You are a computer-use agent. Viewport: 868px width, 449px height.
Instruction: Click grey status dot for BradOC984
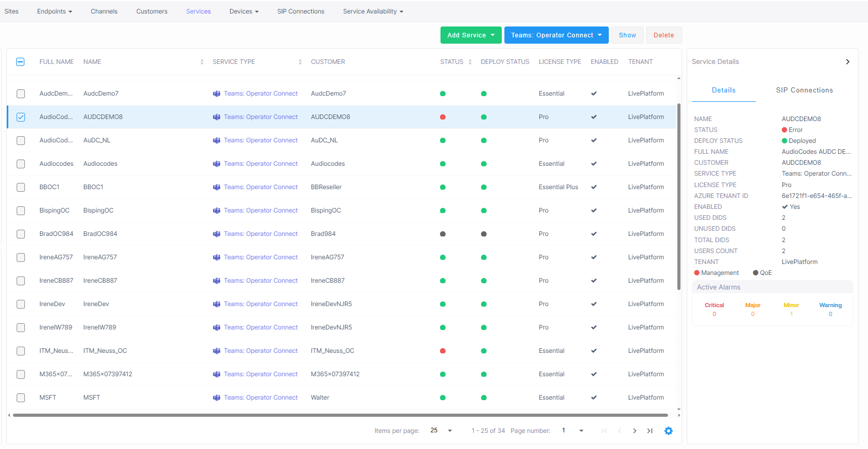click(x=443, y=234)
